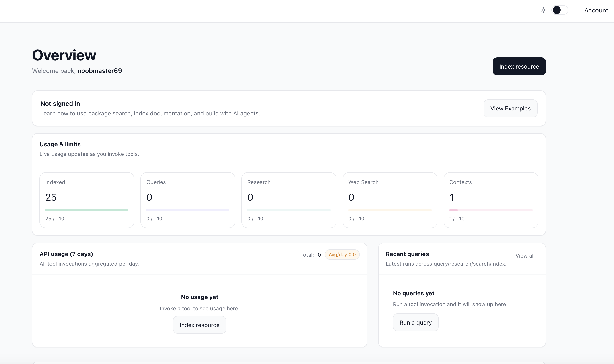The width and height of the screenshot is (614, 364).
Task: Open View all for Recent queries
Action: 525,255
